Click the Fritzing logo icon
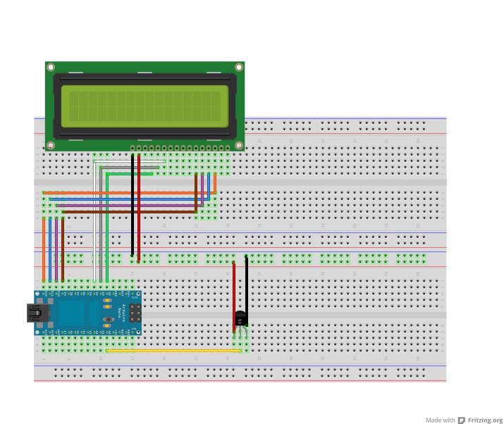Viewport: 504px width, 424px height. click(462, 420)
